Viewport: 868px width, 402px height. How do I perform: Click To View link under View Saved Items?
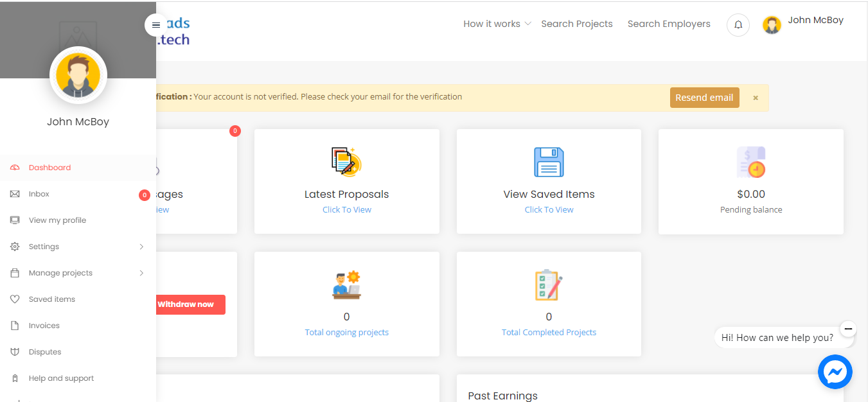tap(549, 209)
